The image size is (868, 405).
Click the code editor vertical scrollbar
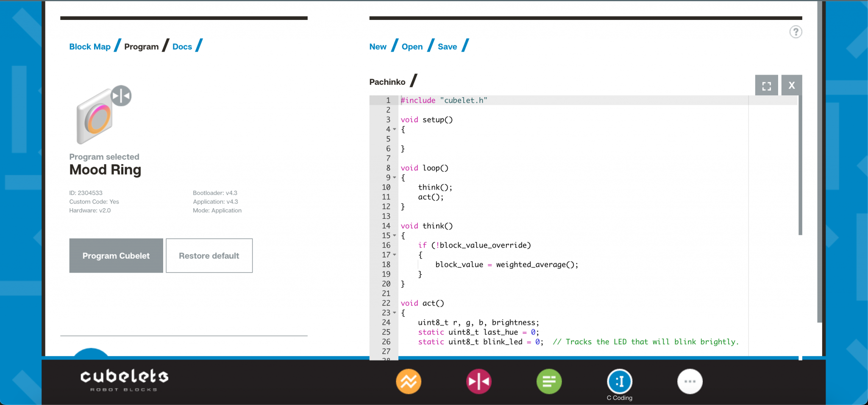(800, 165)
